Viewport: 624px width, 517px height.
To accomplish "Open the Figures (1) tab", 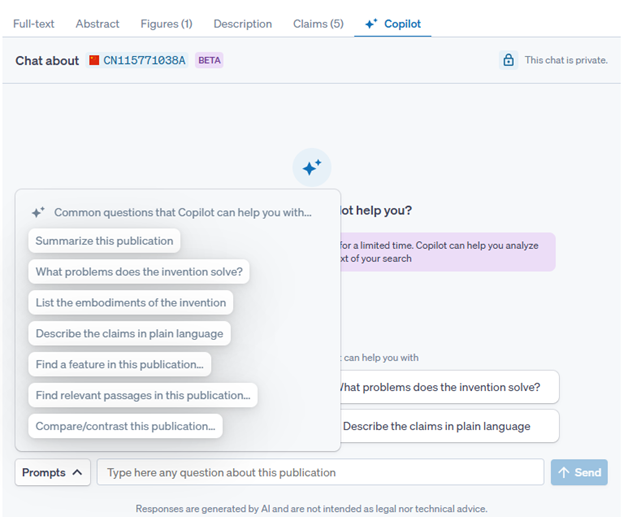I will point(166,23).
